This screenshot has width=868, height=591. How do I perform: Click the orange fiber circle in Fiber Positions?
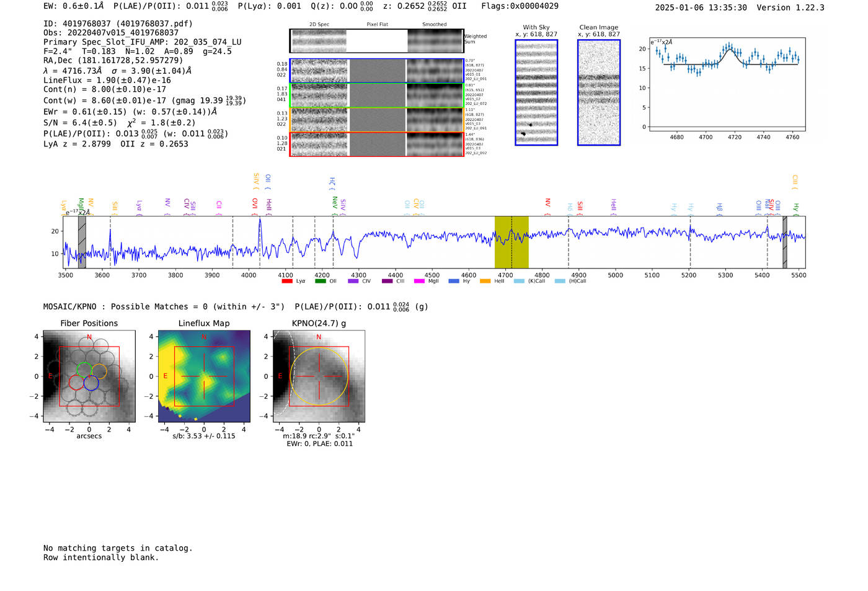pos(99,371)
